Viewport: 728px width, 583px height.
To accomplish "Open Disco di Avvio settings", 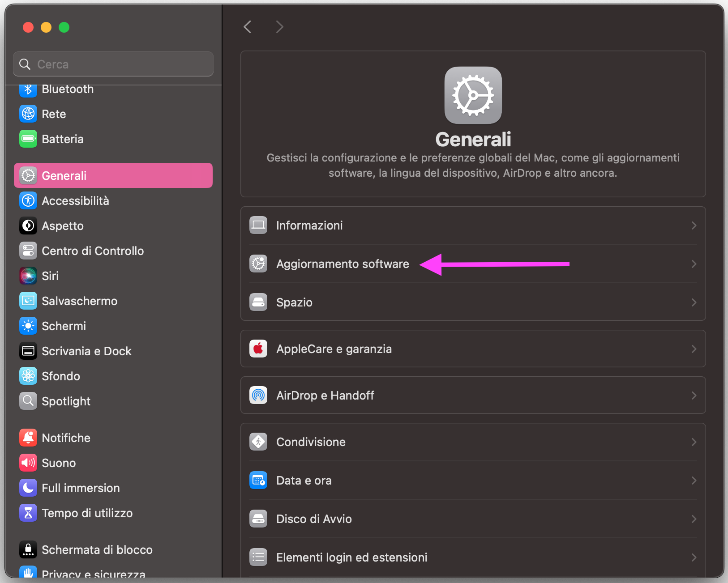I will pos(314,519).
